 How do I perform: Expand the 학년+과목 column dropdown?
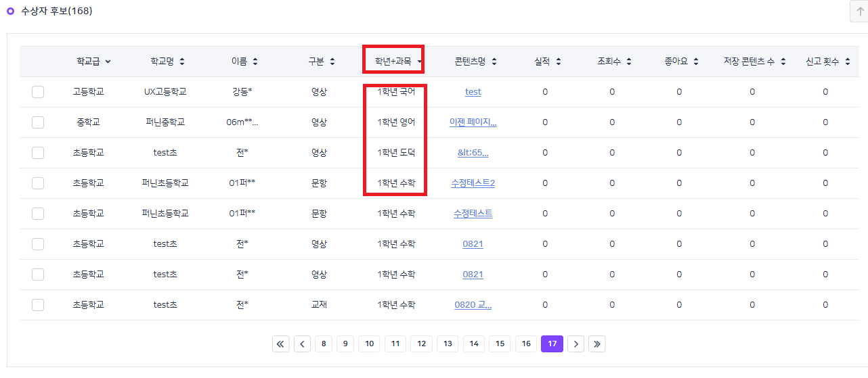coord(420,62)
